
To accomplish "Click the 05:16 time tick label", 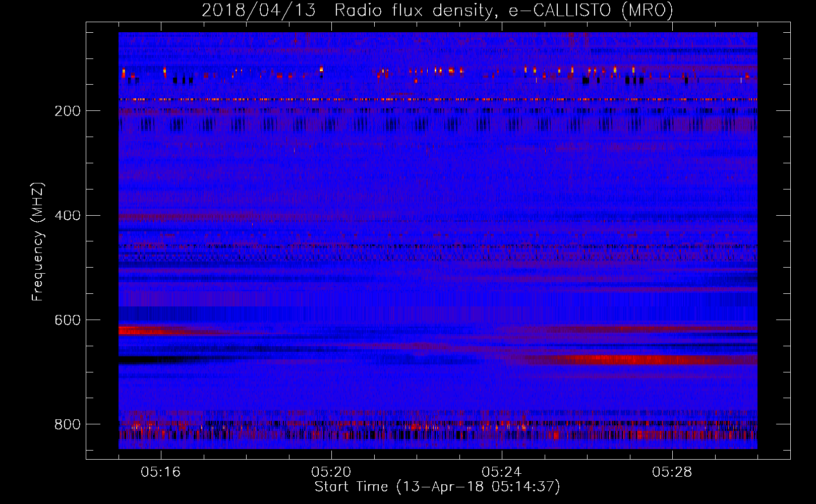I will [x=161, y=472].
